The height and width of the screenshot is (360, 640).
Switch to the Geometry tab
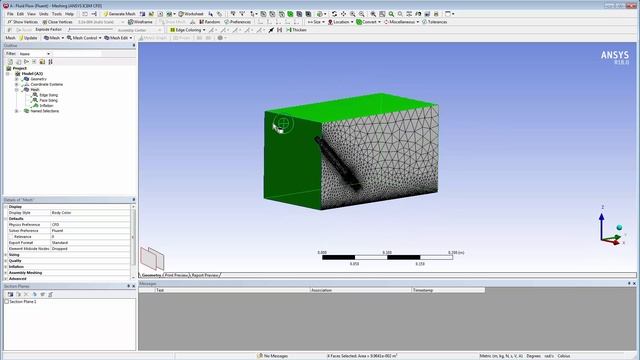click(x=151, y=276)
